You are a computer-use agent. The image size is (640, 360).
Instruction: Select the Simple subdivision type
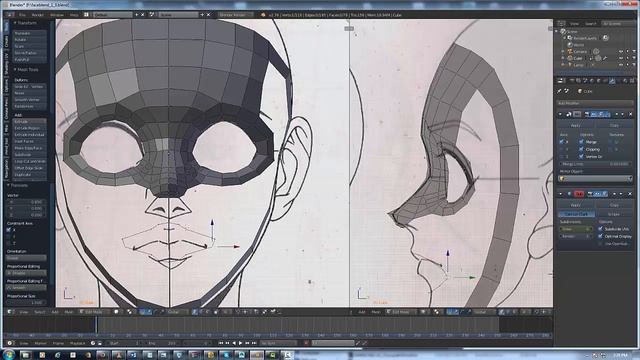tap(613, 214)
